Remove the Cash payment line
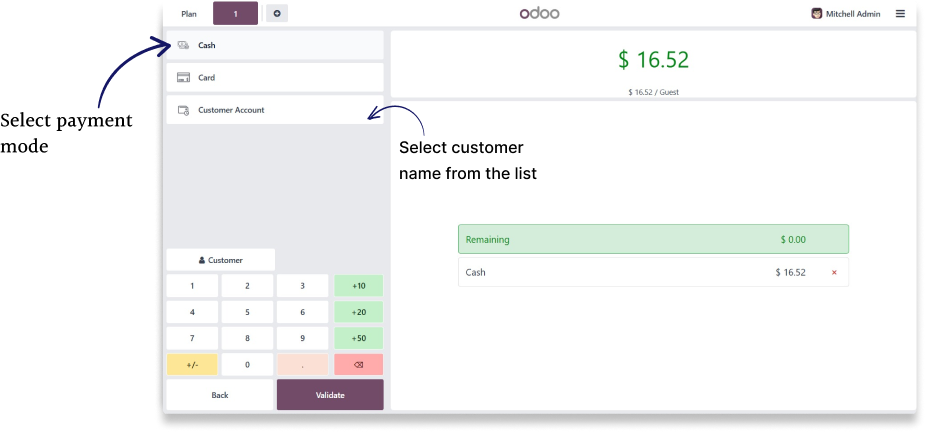This screenshot has width=926, height=432. coord(834,272)
